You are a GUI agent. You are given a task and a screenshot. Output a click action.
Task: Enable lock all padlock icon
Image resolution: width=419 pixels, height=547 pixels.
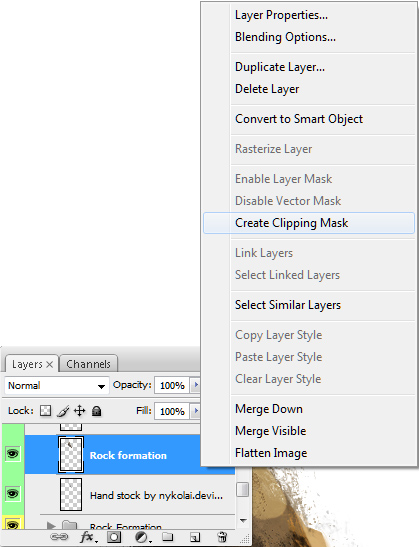96,411
